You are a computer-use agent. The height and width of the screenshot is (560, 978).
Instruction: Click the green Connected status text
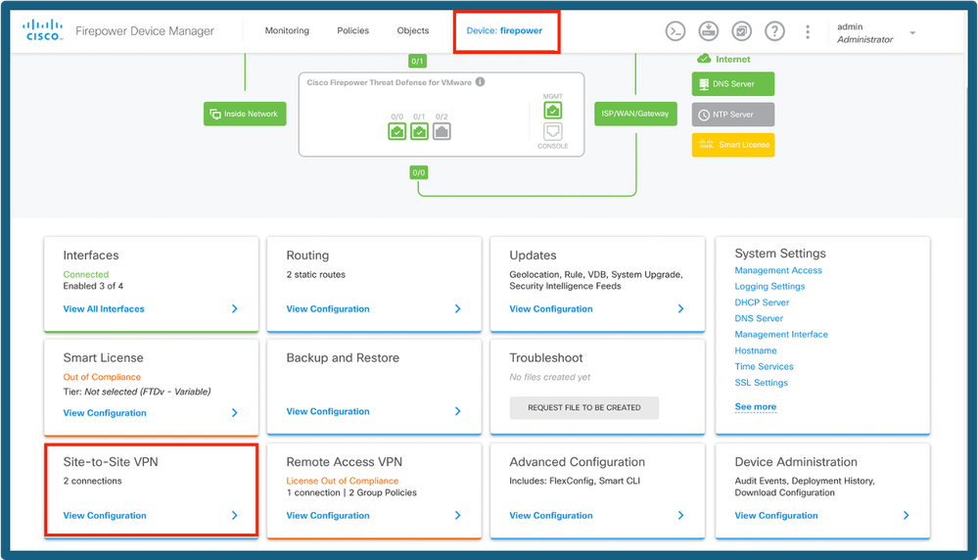pos(85,274)
